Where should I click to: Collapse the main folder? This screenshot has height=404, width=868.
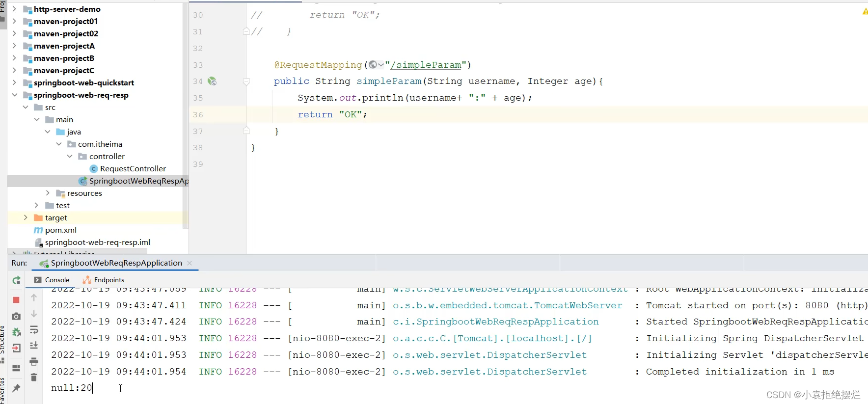click(37, 119)
